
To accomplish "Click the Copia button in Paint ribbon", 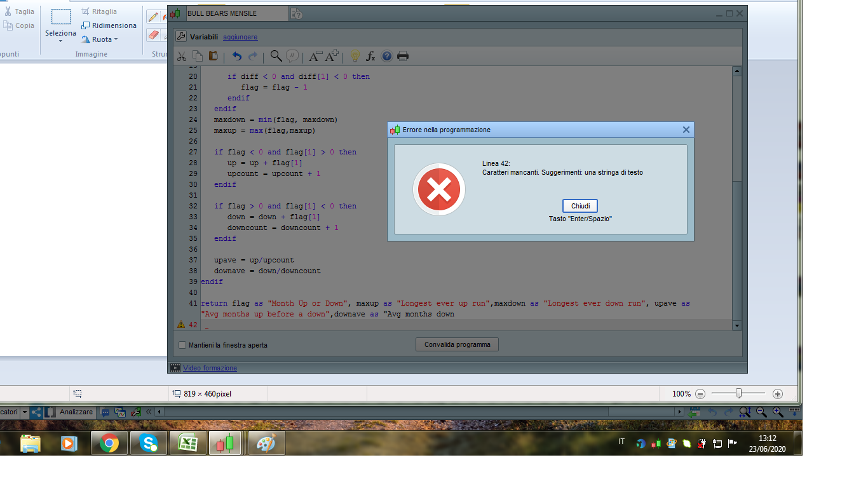I will pos(19,25).
